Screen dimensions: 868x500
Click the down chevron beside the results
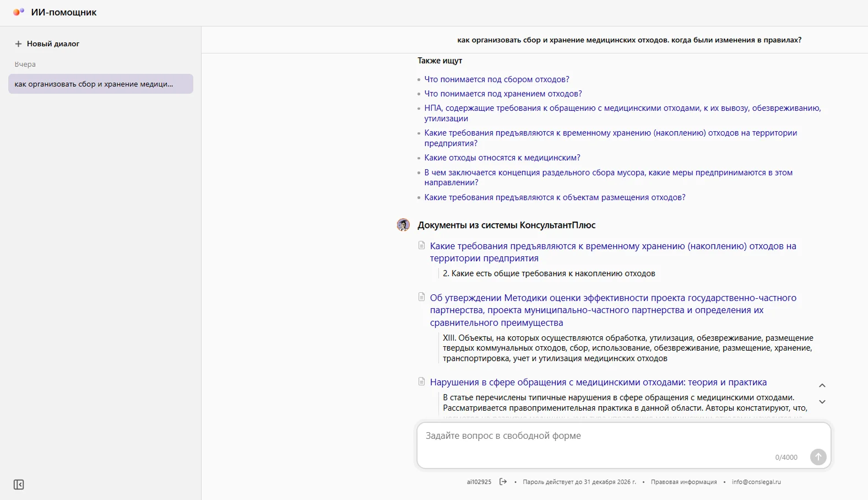[822, 402]
